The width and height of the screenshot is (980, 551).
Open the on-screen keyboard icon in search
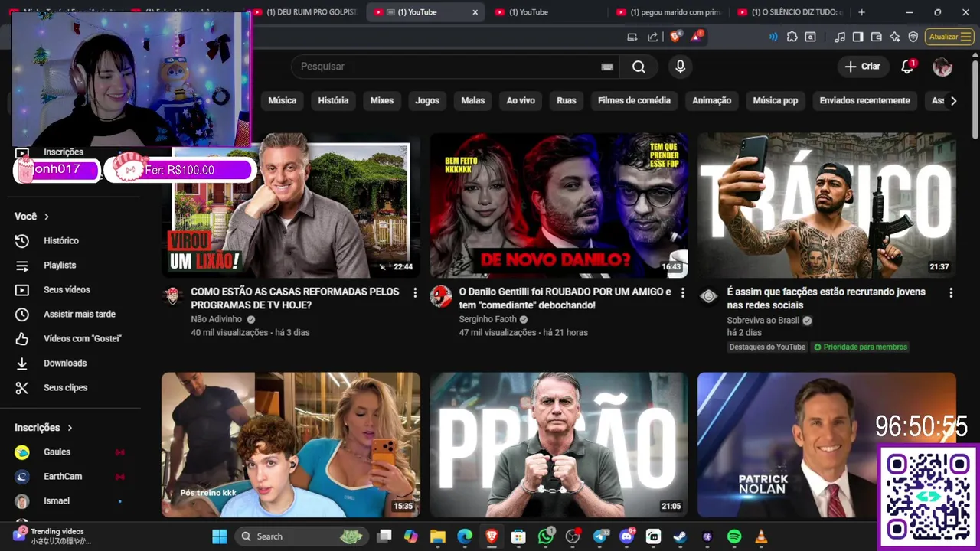[607, 67]
